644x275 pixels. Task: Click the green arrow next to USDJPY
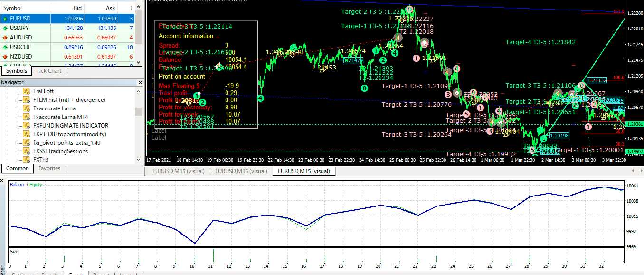pos(5,28)
